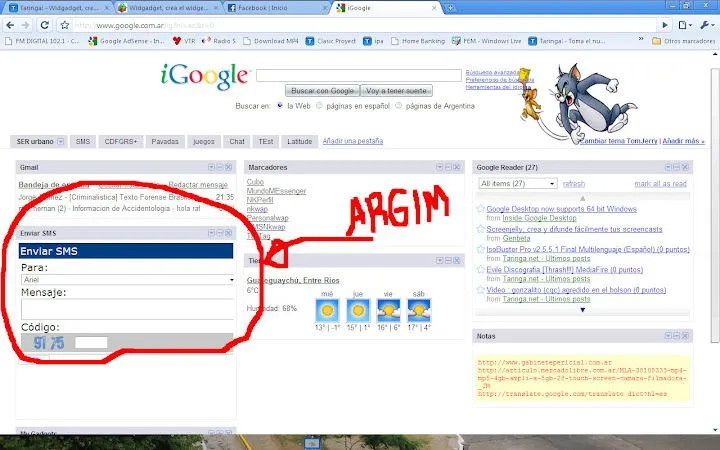Star the Google Desktop 64 bit item
The height and width of the screenshot is (450, 720).
pos(480,209)
